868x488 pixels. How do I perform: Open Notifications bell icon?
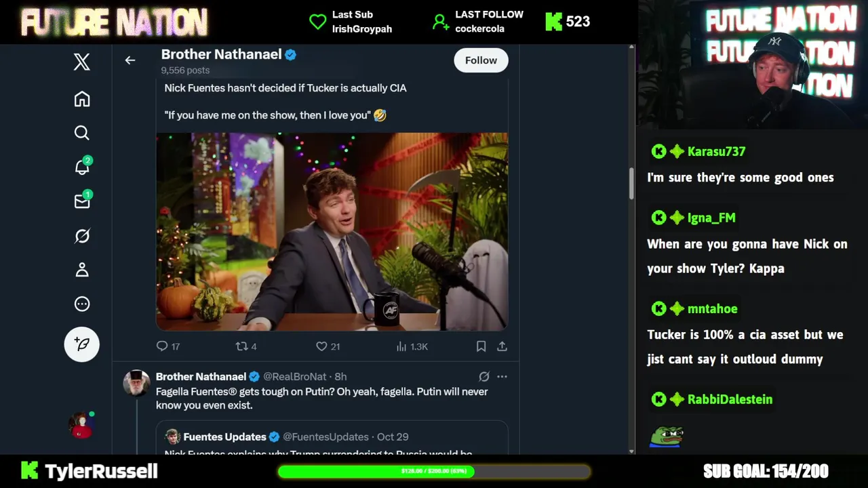pyautogui.click(x=82, y=166)
